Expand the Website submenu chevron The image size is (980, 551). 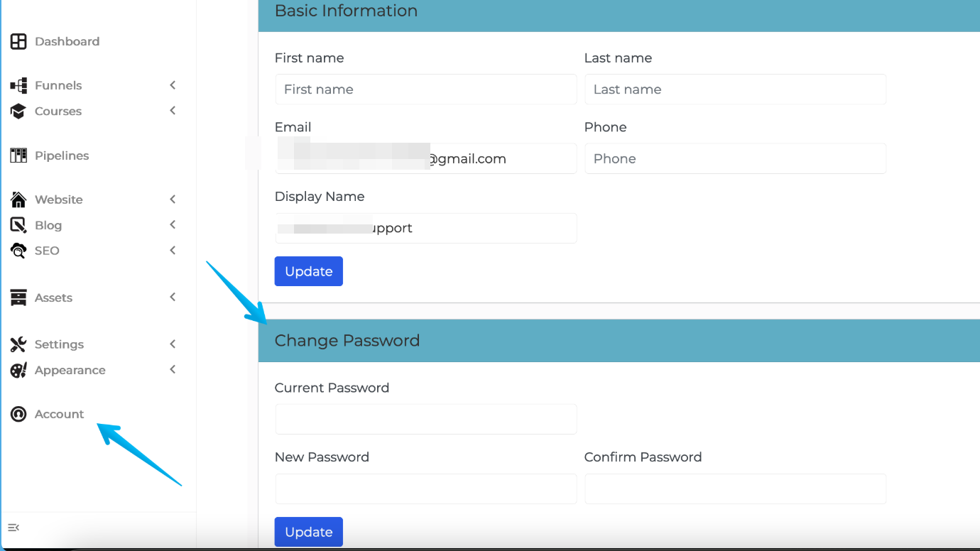coord(173,199)
